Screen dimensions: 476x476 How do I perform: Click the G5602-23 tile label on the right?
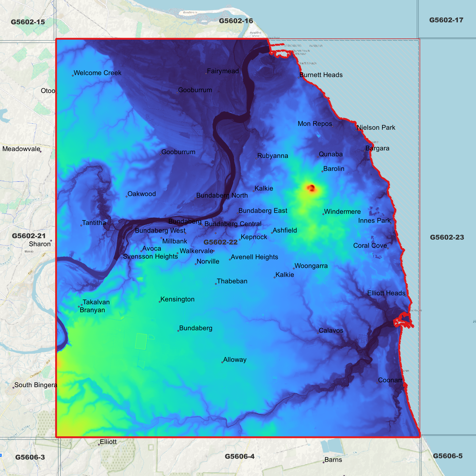[446, 237]
